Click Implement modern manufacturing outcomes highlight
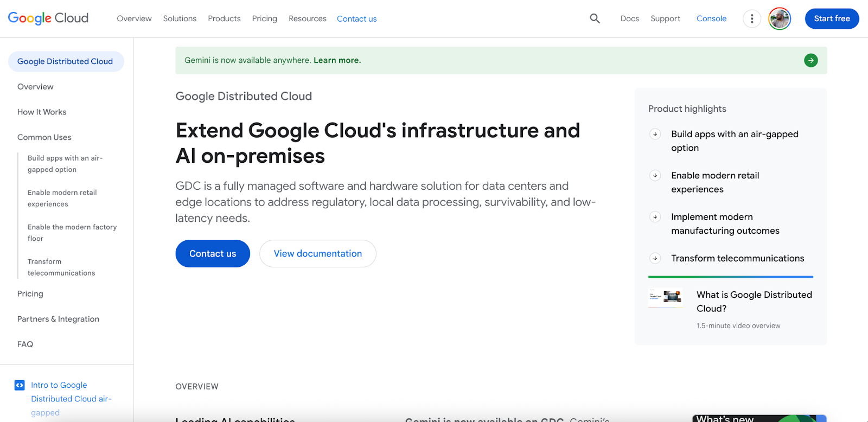Image resolution: width=868 pixels, height=422 pixels. point(725,223)
